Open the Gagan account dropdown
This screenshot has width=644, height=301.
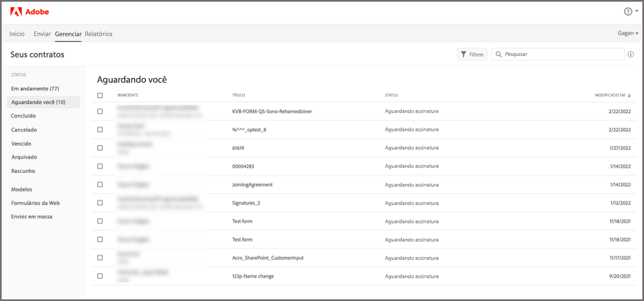coord(628,33)
